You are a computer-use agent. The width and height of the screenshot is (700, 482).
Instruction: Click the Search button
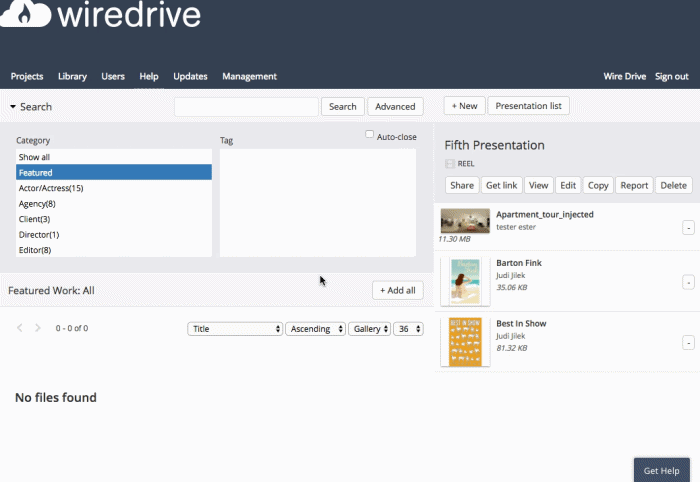342,107
